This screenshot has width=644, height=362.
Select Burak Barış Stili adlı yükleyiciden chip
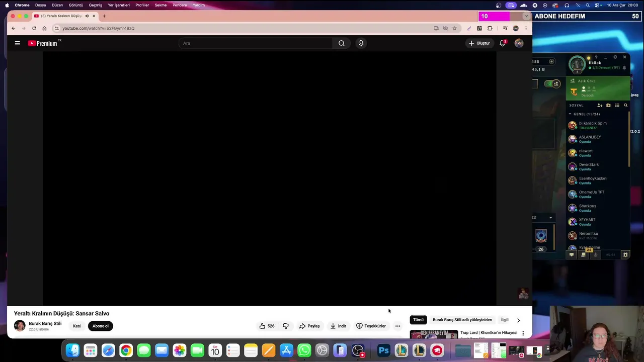click(x=462, y=320)
